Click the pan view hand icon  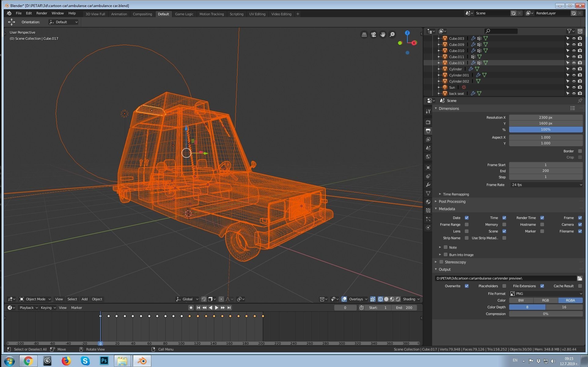tap(383, 35)
